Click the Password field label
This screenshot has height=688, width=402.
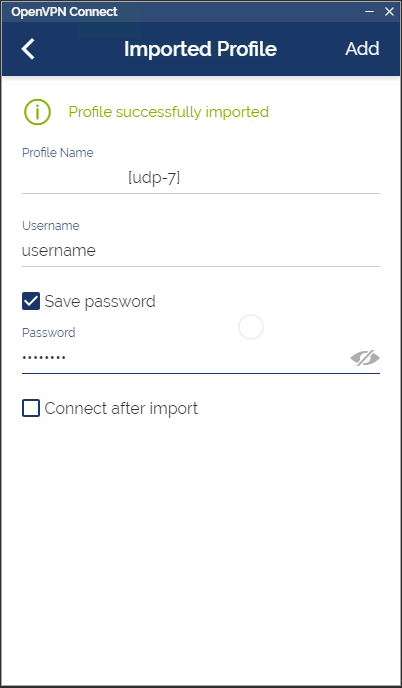(49, 333)
